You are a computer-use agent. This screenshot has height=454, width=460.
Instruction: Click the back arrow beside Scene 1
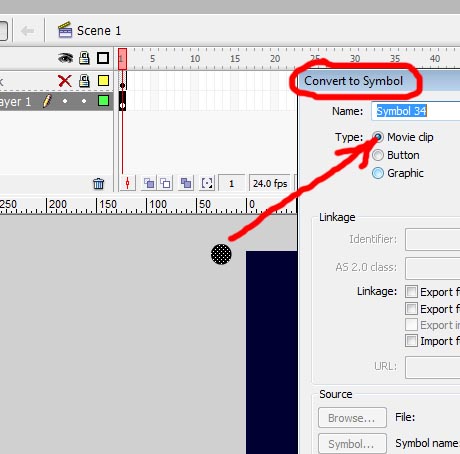[x=27, y=31]
